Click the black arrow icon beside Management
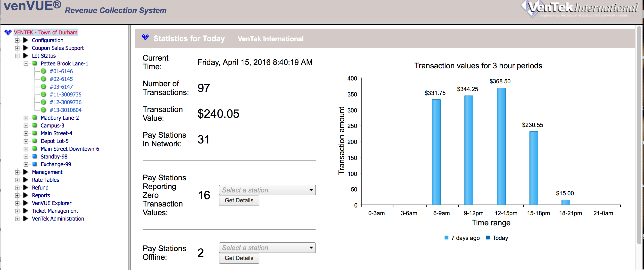 tap(25, 172)
